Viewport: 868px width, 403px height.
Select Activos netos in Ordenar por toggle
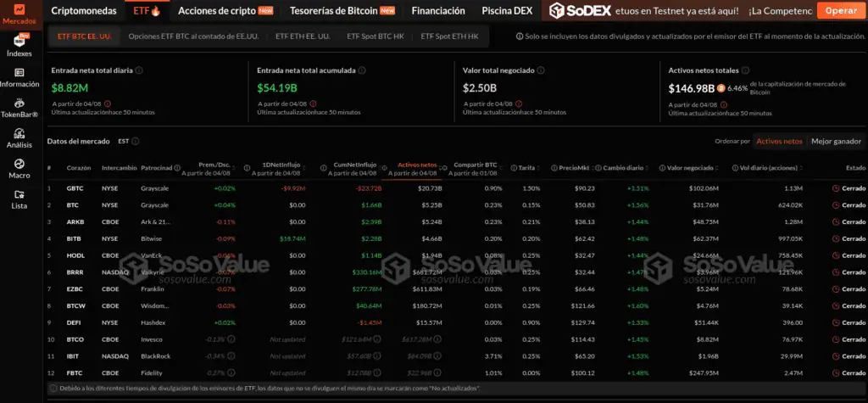[x=779, y=142]
